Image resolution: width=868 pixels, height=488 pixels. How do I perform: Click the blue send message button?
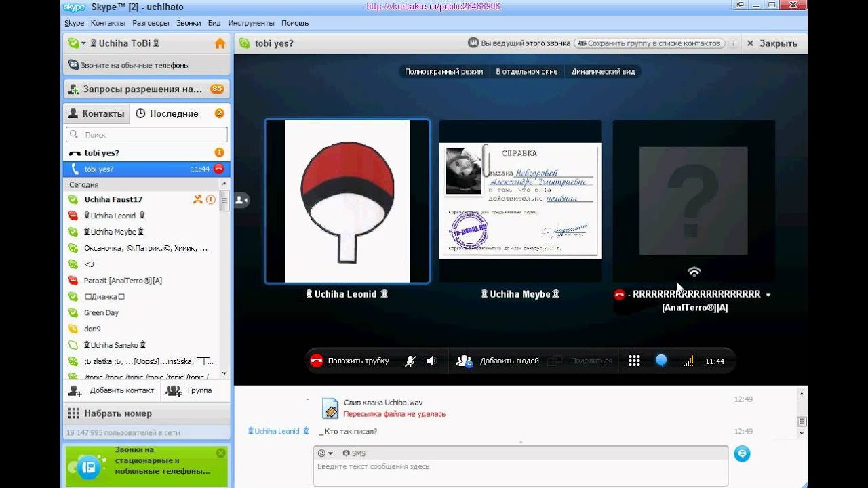coord(742,454)
